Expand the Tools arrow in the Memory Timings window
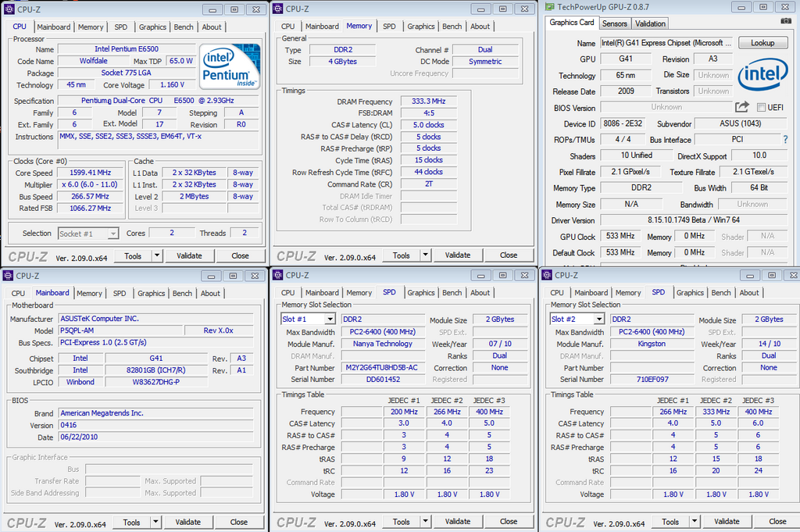The image size is (800, 532). point(426,255)
